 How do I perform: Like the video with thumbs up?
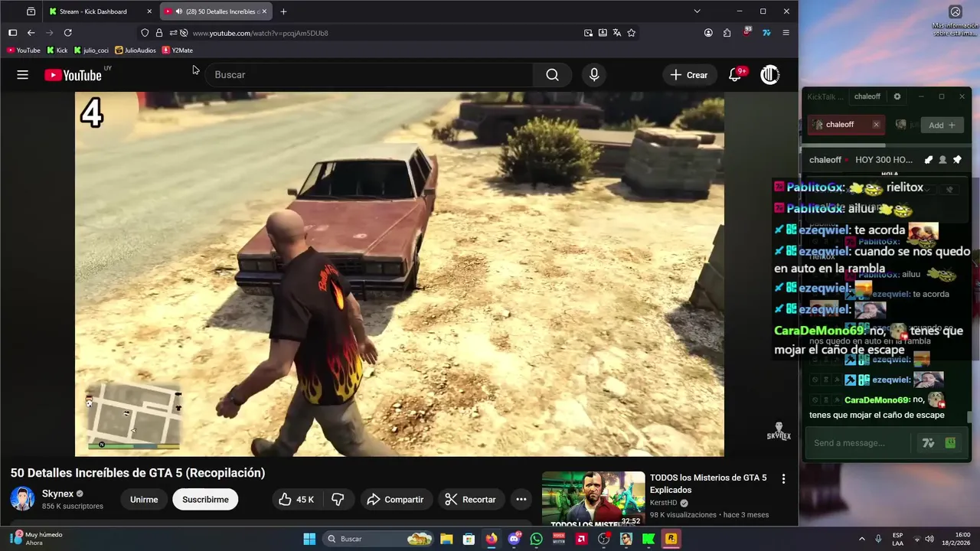click(296, 500)
